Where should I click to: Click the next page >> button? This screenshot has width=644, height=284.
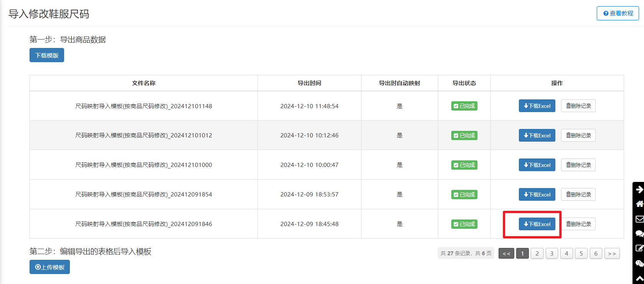point(612,254)
